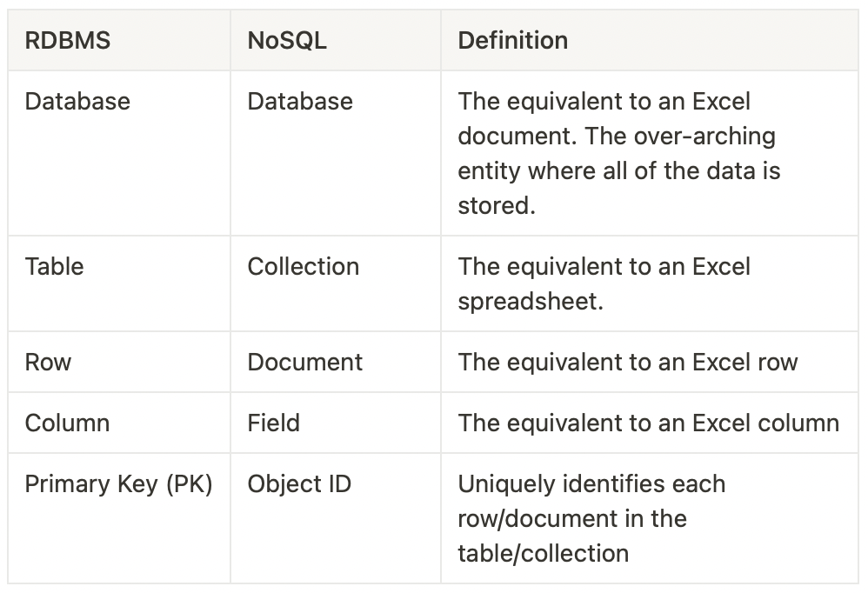Viewport: 868px width, 593px height.
Task: Click the RDBMS column header
Action: click(68, 40)
